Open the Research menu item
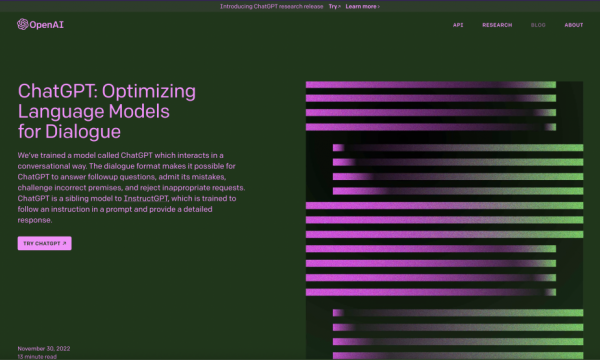This screenshot has width=600, height=360. pos(497,25)
